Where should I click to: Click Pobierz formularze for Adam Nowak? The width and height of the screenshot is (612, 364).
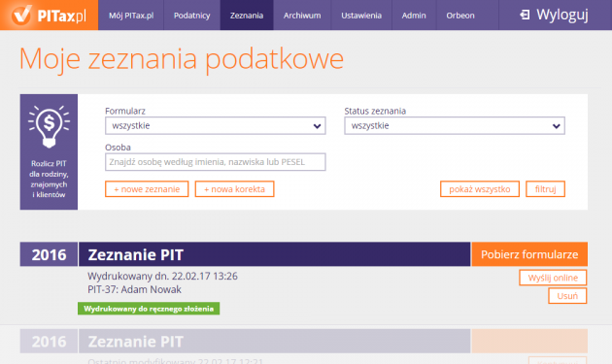tap(529, 254)
